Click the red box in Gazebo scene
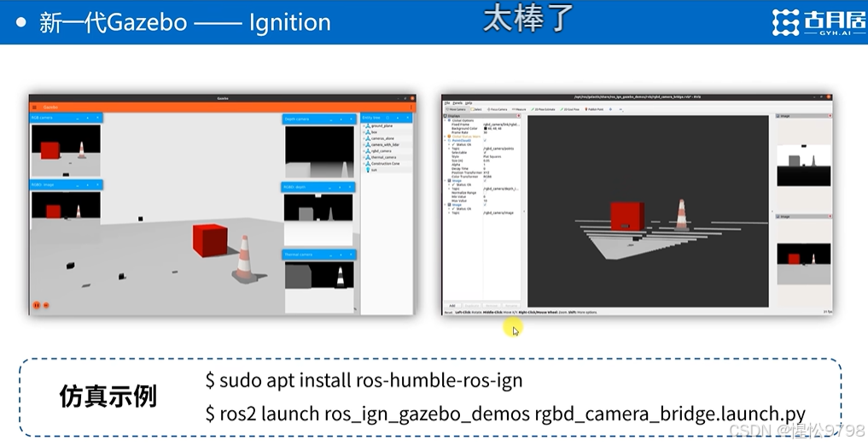Screen dimensions: 868x446 point(210,240)
